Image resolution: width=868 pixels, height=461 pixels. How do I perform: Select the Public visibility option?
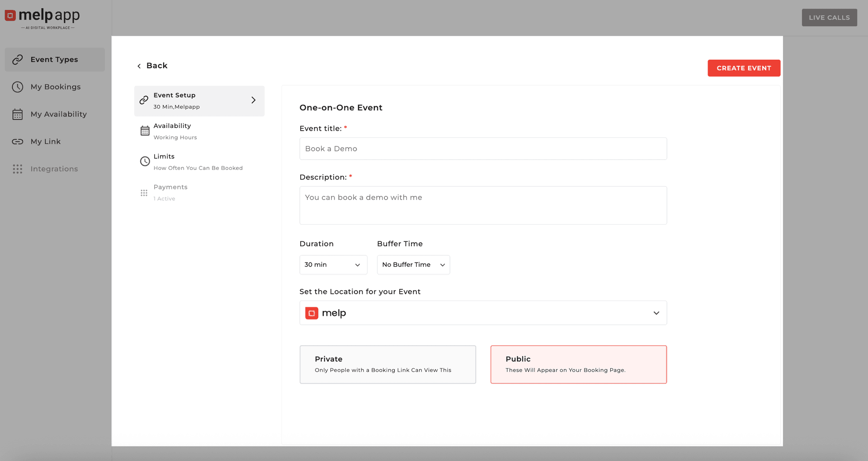[578, 364]
